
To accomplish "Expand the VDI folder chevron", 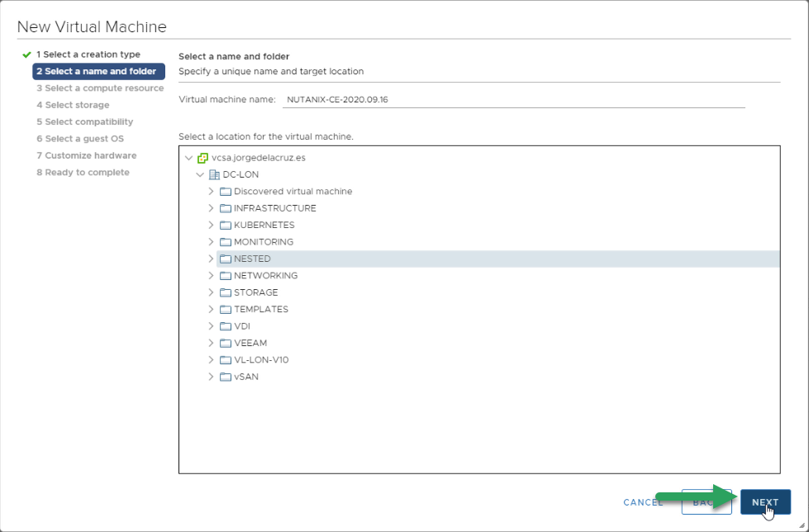I will (211, 326).
